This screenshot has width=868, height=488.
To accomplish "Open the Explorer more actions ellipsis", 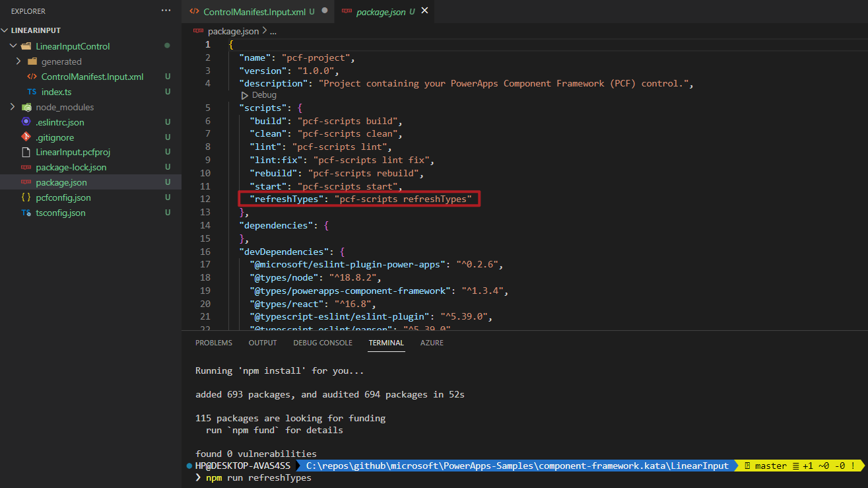I will point(166,11).
